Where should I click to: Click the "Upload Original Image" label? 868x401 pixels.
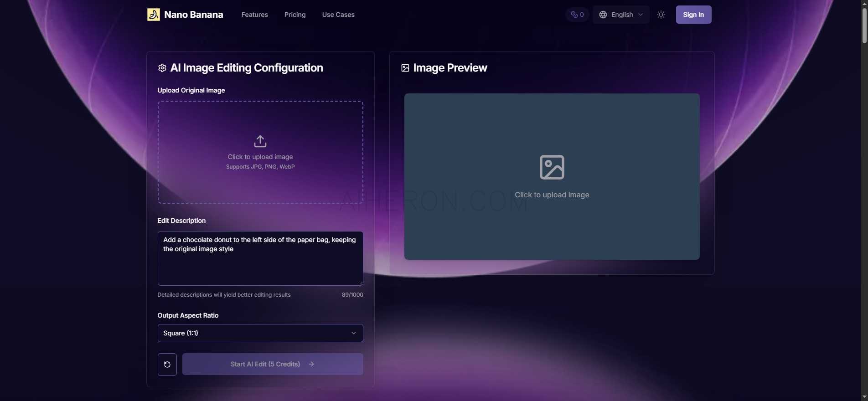tap(191, 90)
